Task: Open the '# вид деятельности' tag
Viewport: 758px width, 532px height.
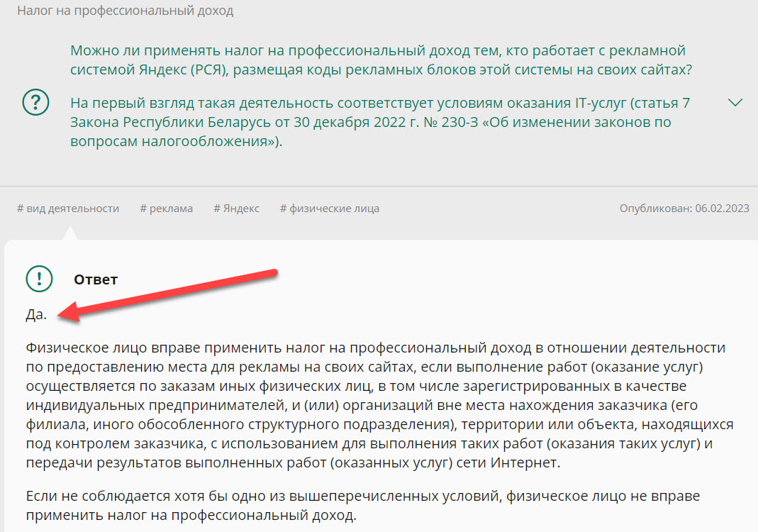Action: 68,209
